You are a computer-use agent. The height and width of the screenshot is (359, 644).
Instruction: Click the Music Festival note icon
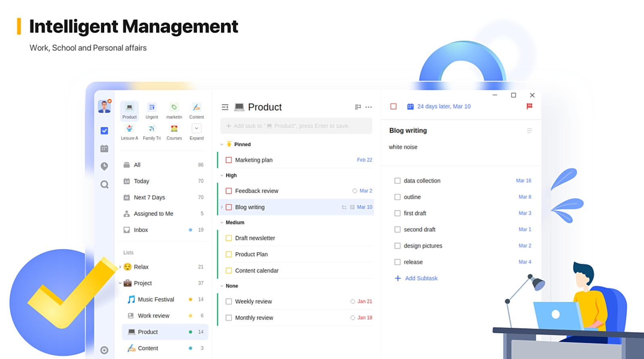click(x=131, y=299)
